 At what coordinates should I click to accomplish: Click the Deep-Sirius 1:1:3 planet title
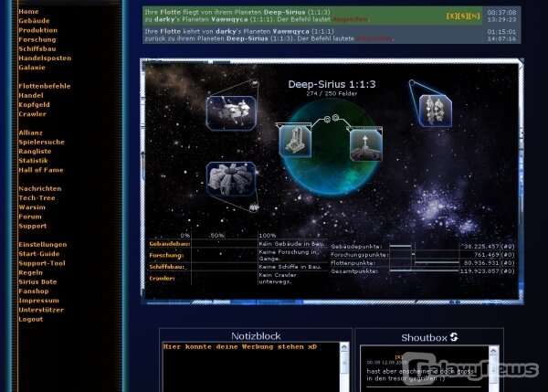(x=332, y=84)
